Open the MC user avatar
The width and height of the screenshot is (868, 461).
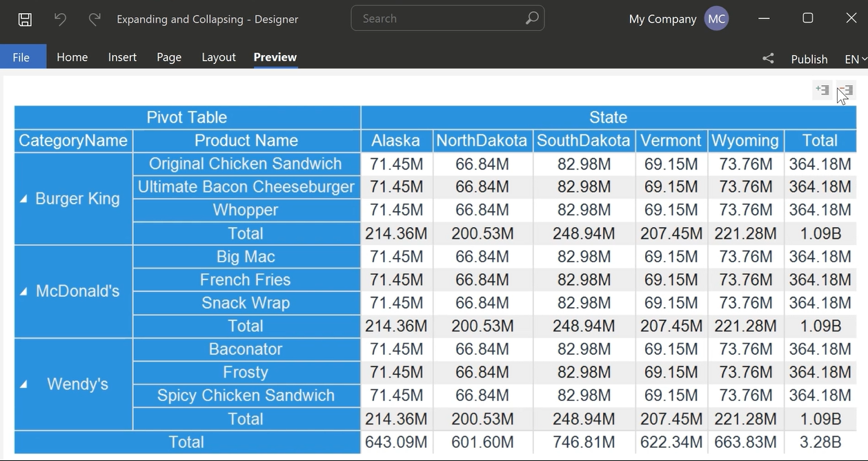pos(716,19)
